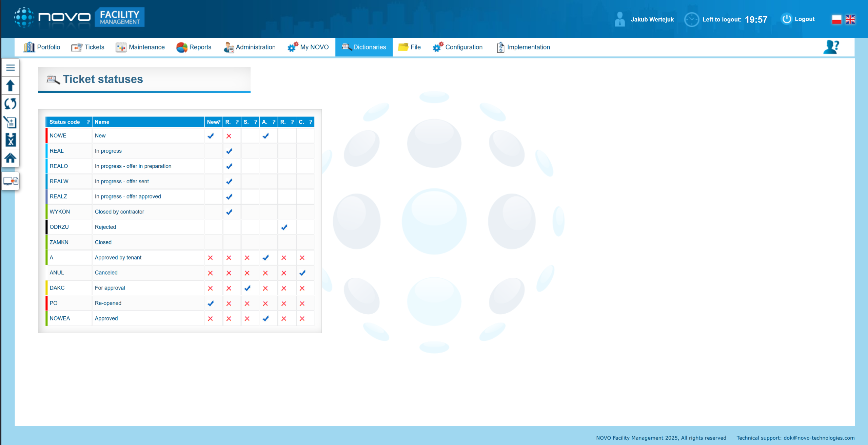This screenshot has width=868, height=445.
Task: Click the refresh arrows sidebar icon
Action: pos(11,104)
